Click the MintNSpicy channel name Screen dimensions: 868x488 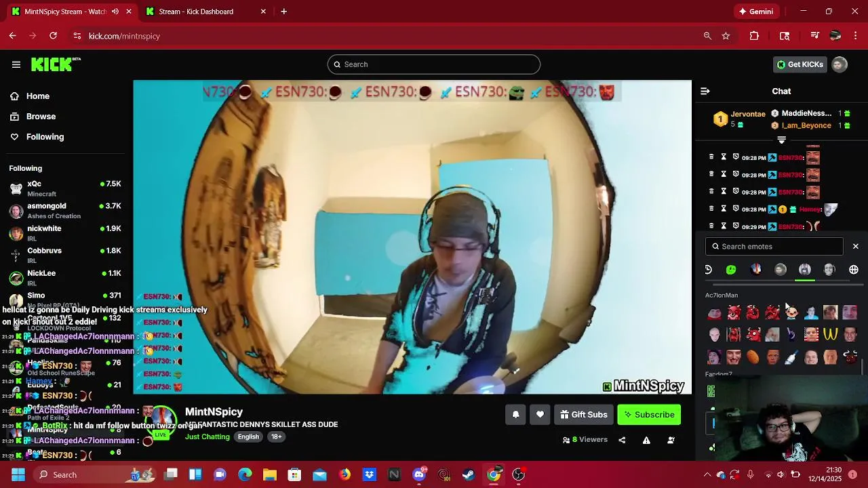(x=214, y=412)
